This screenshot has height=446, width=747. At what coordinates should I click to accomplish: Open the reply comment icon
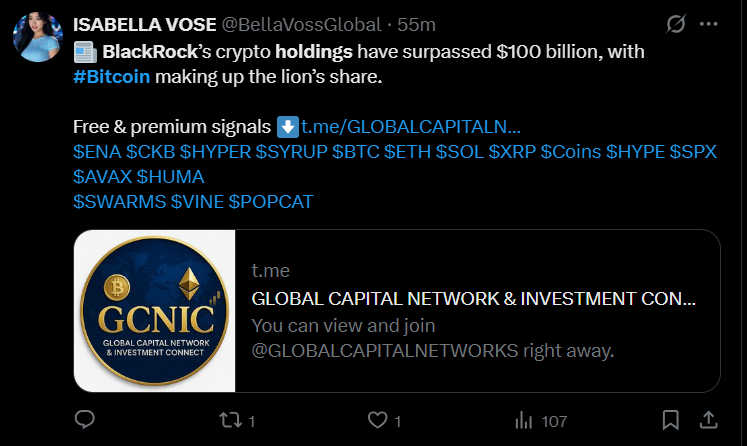coord(85,420)
